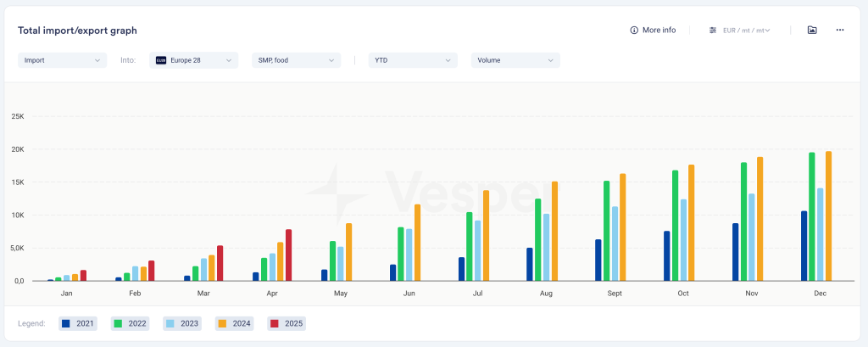Click the red 2025 bar for Apr

click(x=288, y=255)
